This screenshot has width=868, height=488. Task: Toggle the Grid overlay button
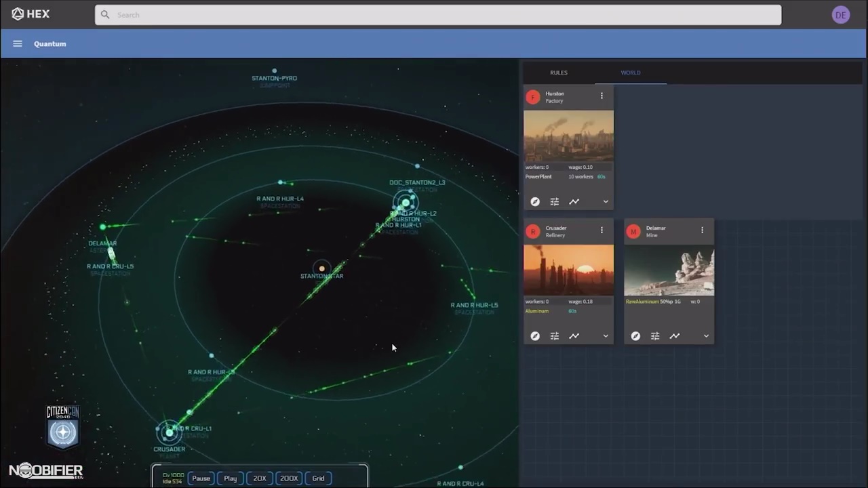(318, 478)
